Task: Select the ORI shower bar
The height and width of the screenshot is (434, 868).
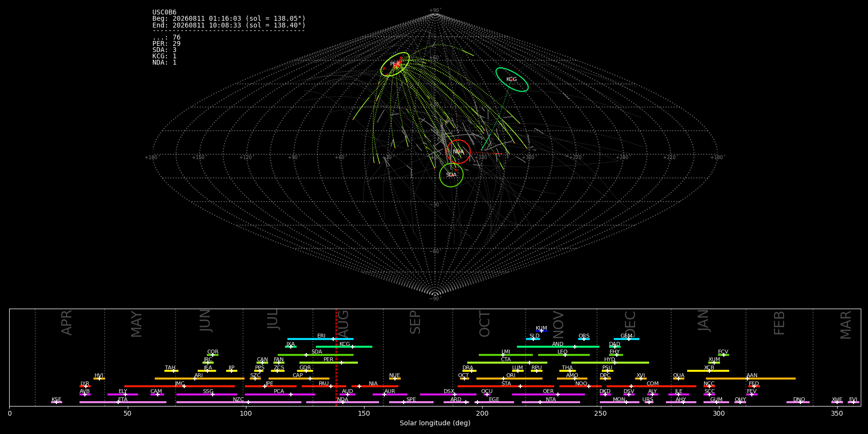Action: click(509, 379)
